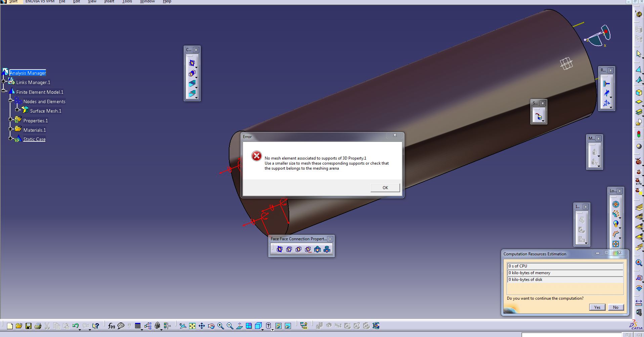Click the 3D compass in the view corner

tap(598, 36)
